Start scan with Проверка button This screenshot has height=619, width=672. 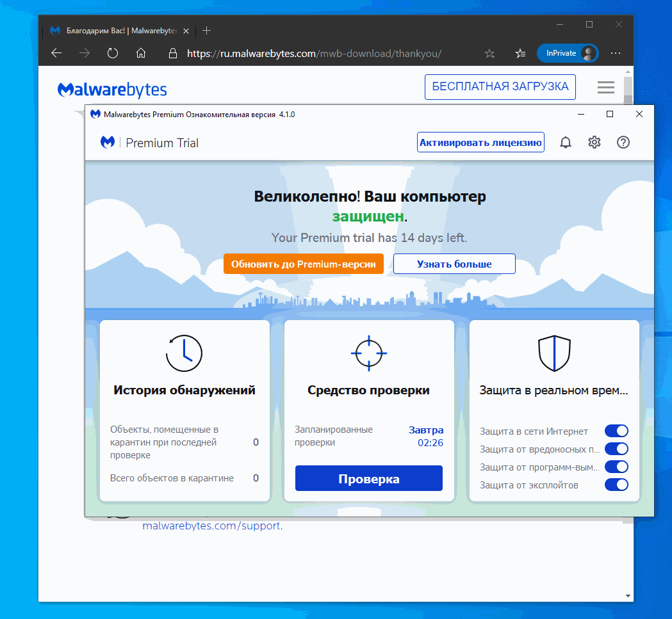[368, 479]
